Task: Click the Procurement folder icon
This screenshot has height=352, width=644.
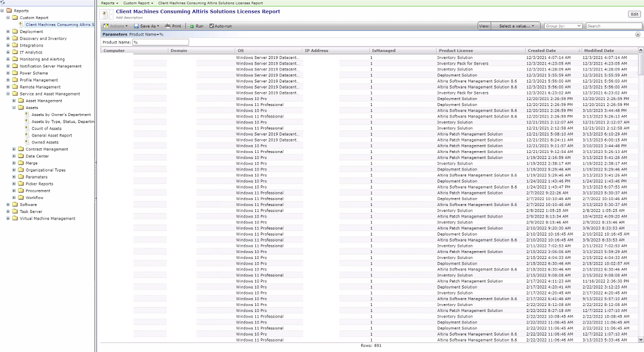Action: pyautogui.click(x=21, y=190)
